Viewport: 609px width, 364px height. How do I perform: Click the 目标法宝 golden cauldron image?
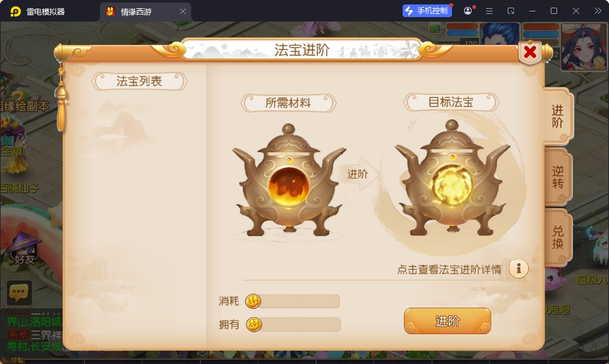pyautogui.click(x=452, y=179)
